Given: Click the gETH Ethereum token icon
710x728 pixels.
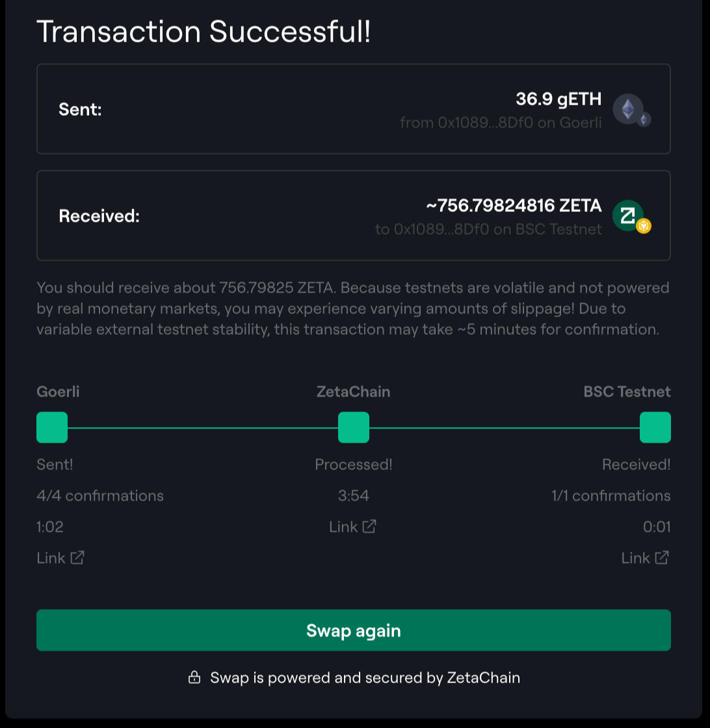Looking at the screenshot, I should 628,109.
